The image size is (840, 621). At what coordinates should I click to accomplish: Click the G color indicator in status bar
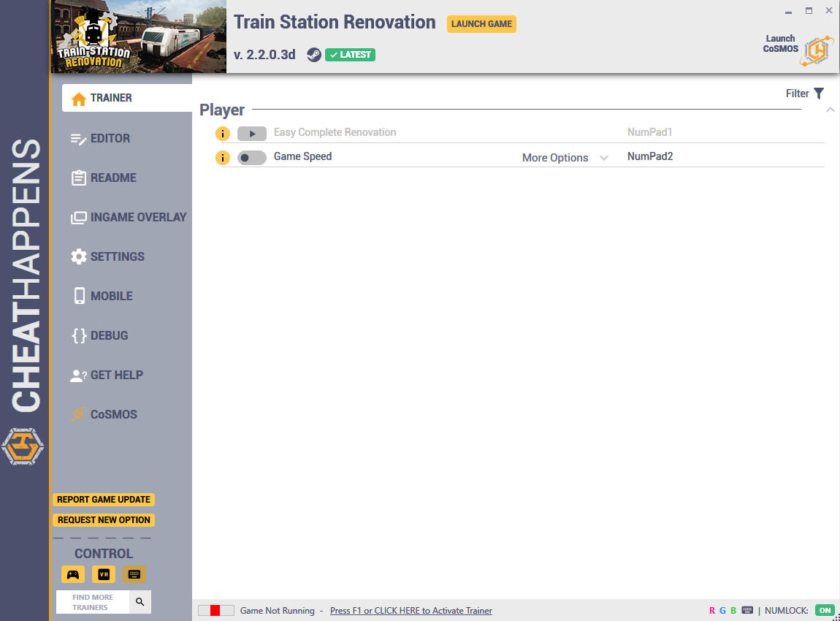[x=722, y=610]
